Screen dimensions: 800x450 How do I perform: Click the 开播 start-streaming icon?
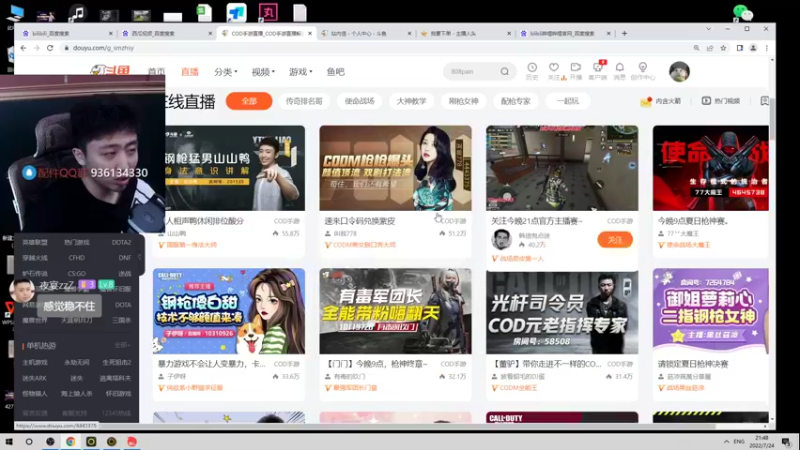[576, 71]
